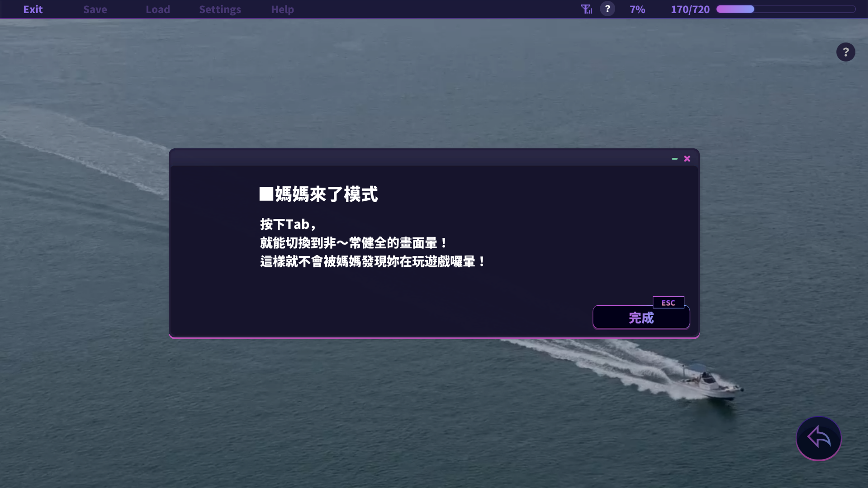Open the Save menu

(95, 9)
